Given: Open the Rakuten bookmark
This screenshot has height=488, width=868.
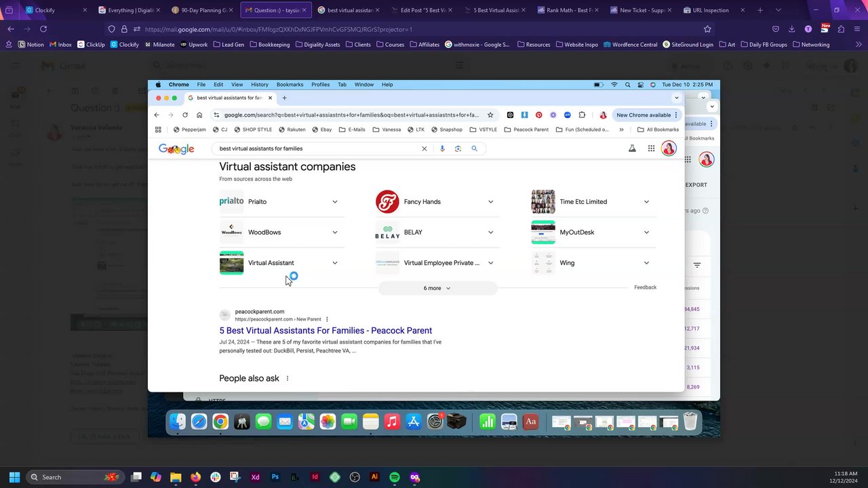Looking at the screenshot, I should pyautogui.click(x=292, y=129).
